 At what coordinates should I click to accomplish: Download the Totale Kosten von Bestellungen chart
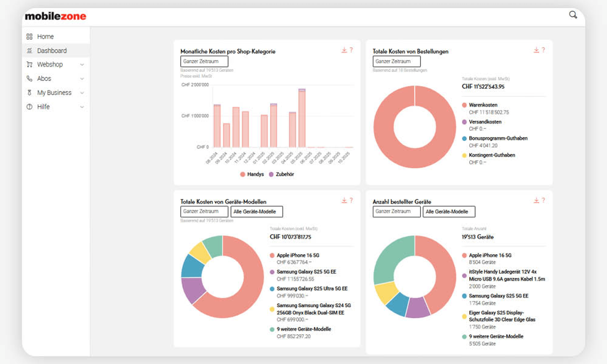pos(536,50)
